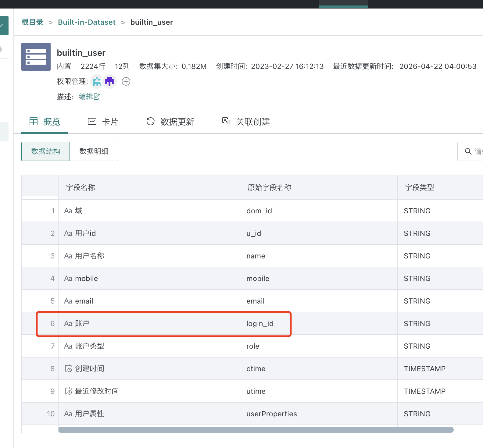The image size is (483, 448).
Task: Click the Aa type icon for 用户属性
Action: (x=68, y=414)
